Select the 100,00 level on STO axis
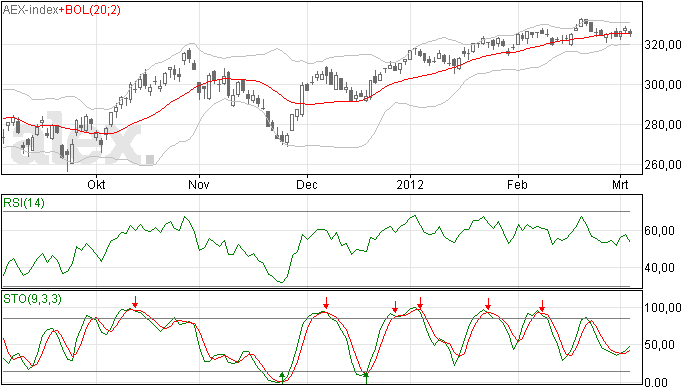The height and width of the screenshot is (387, 690). pos(663,308)
